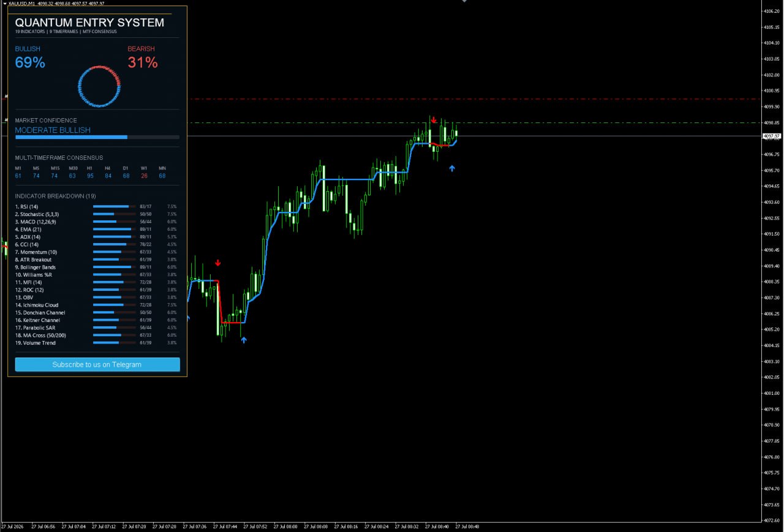The width and height of the screenshot is (784, 532).
Task: Click the W1 bearish consensus value 26
Action: pos(144,176)
